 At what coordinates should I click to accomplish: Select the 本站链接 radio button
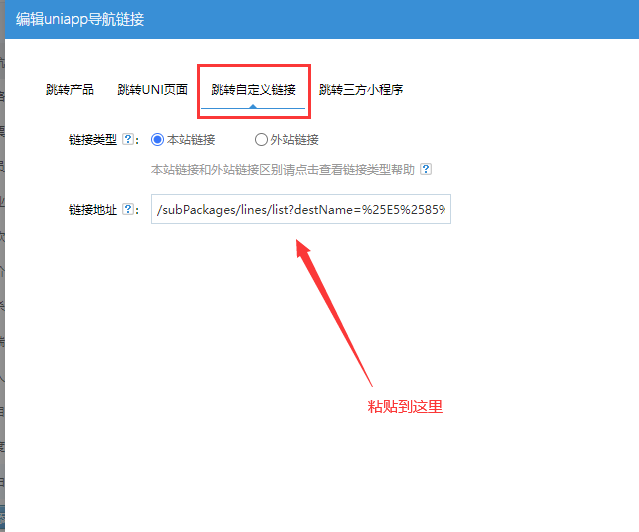pyautogui.click(x=157, y=140)
